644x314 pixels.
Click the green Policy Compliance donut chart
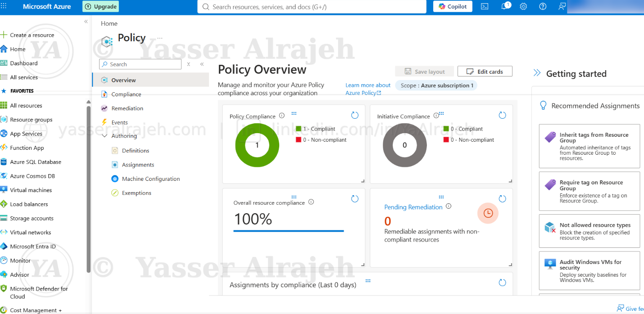[257, 145]
